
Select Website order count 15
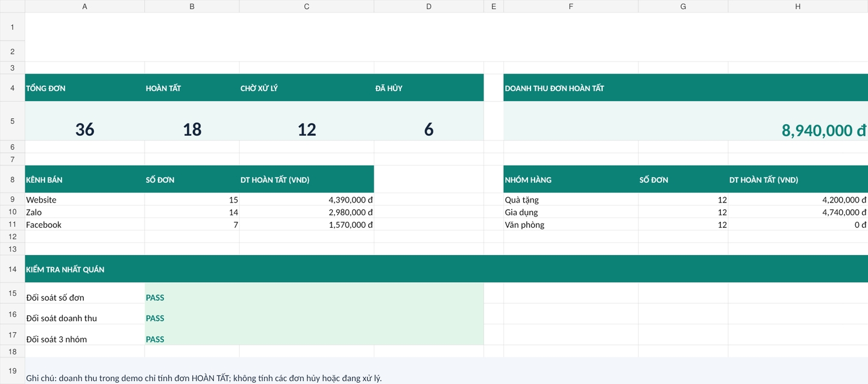(192, 200)
